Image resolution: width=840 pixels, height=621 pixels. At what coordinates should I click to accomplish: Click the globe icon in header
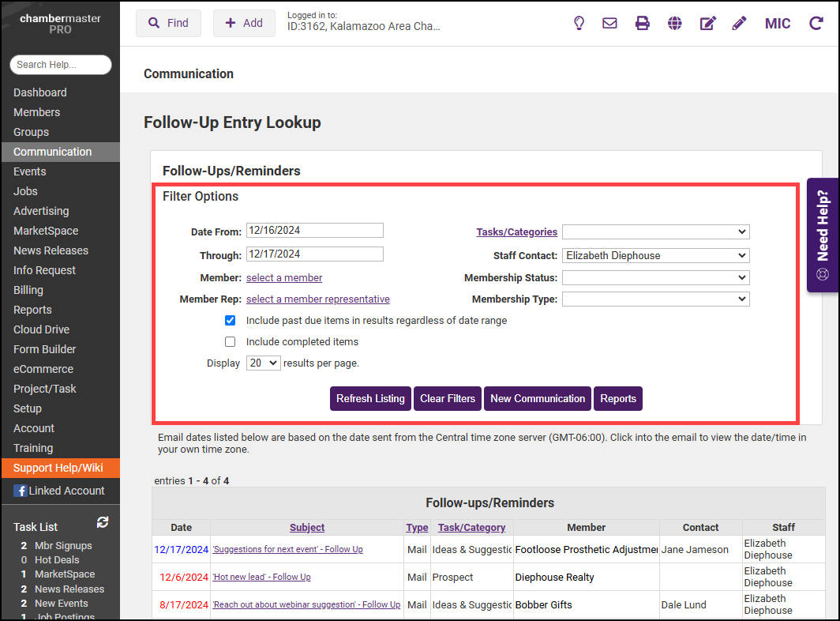click(x=674, y=23)
